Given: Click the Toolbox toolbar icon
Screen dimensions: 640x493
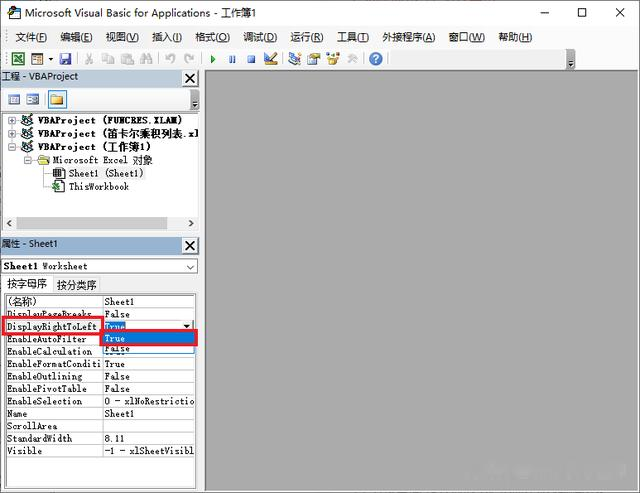Looking at the screenshot, I should [x=352, y=59].
